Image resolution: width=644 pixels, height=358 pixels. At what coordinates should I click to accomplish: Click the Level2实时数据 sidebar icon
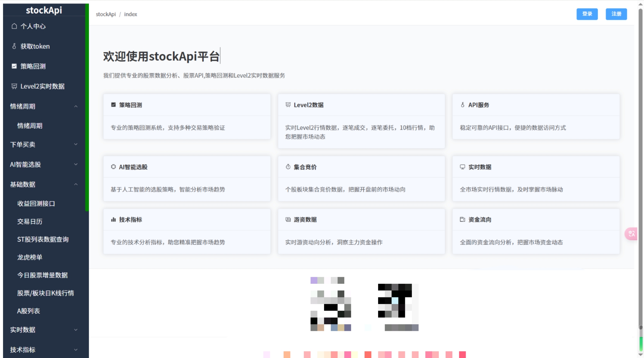click(14, 86)
